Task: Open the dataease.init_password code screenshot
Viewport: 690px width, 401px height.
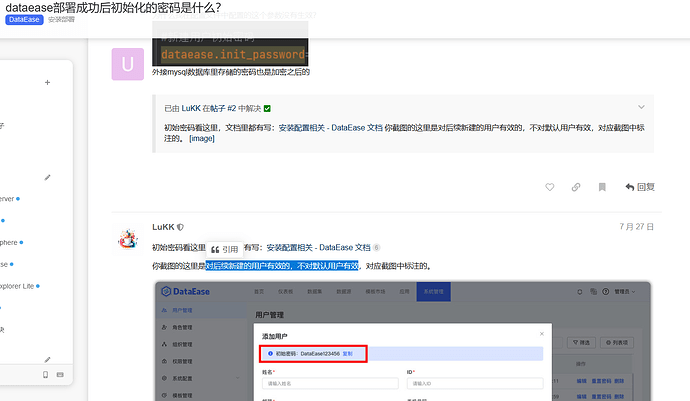Action: [230, 44]
